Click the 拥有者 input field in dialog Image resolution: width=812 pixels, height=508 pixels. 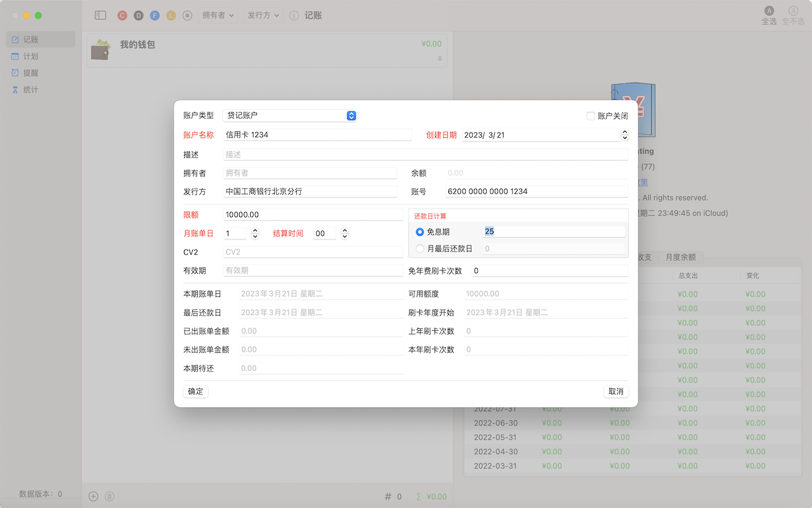click(310, 173)
